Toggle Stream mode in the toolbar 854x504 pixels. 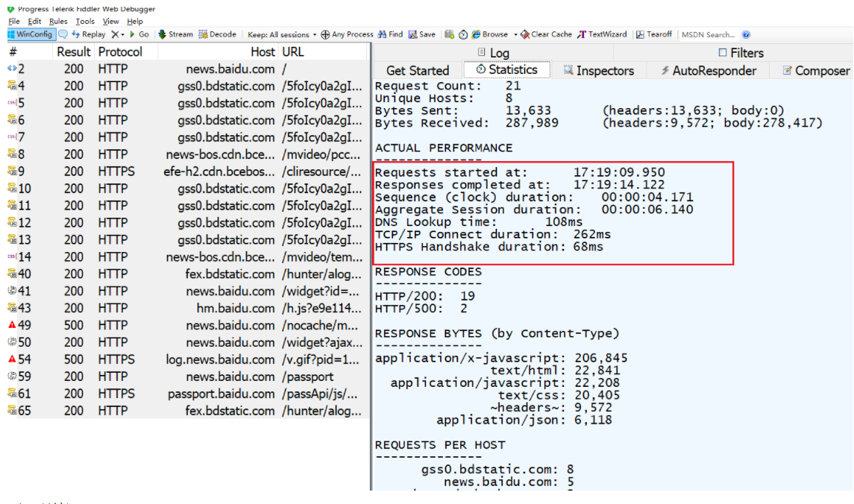point(175,34)
